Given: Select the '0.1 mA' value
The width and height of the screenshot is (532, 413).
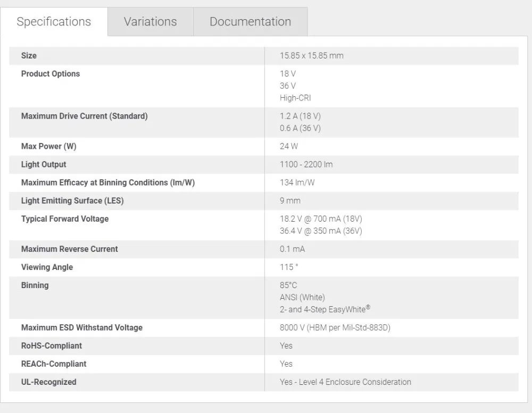Looking at the screenshot, I should (x=292, y=249).
